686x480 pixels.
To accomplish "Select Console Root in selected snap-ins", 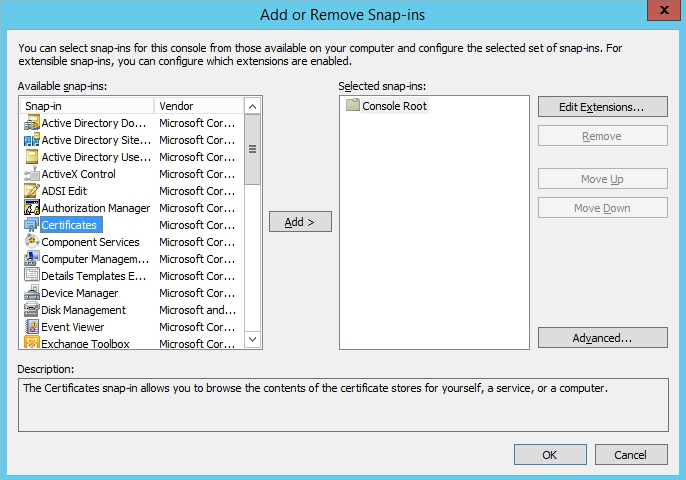I will (394, 106).
